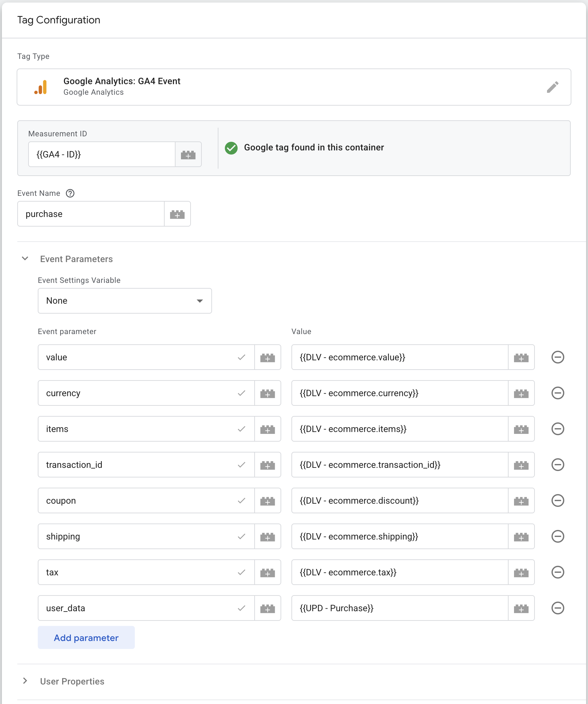Remove the shipping parameter row

coord(558,536)
